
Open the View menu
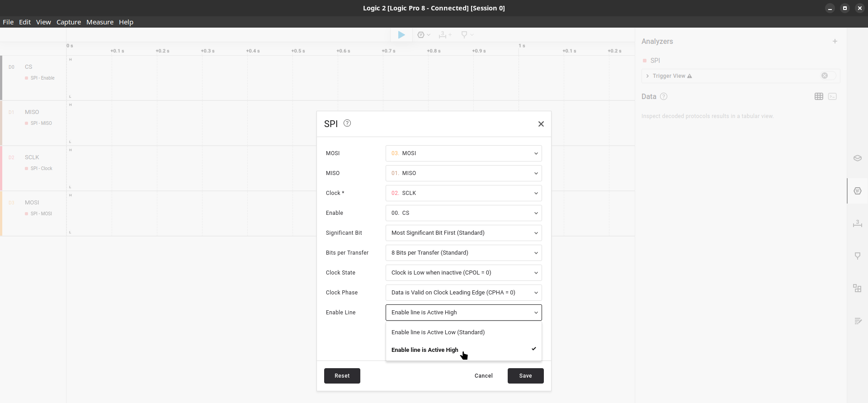click(43, 22)
